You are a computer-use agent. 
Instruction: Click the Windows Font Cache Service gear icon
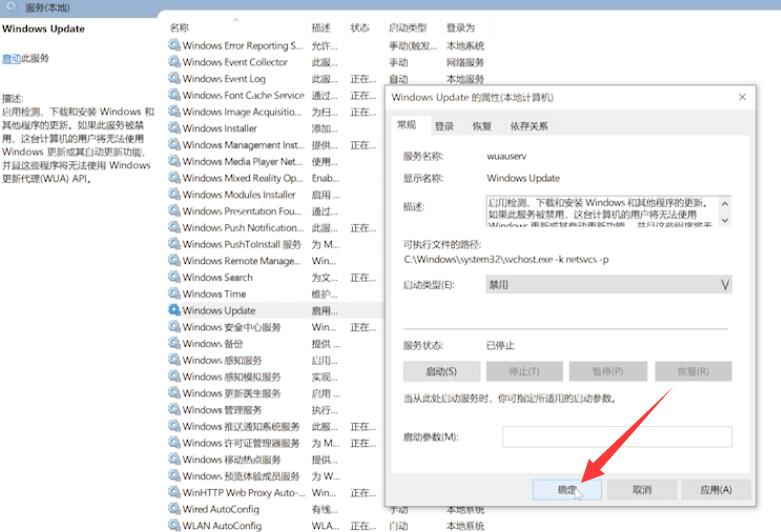click(174, 95)
